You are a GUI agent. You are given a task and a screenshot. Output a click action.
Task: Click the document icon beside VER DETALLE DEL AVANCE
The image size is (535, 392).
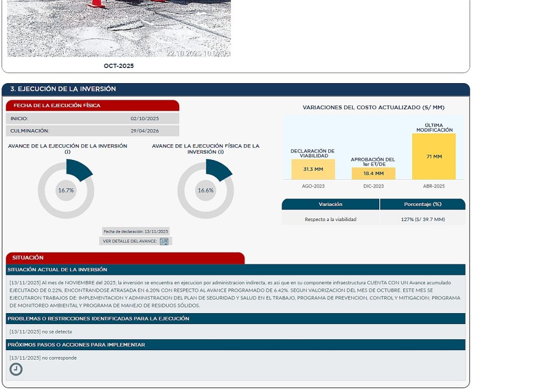point(164,241)
